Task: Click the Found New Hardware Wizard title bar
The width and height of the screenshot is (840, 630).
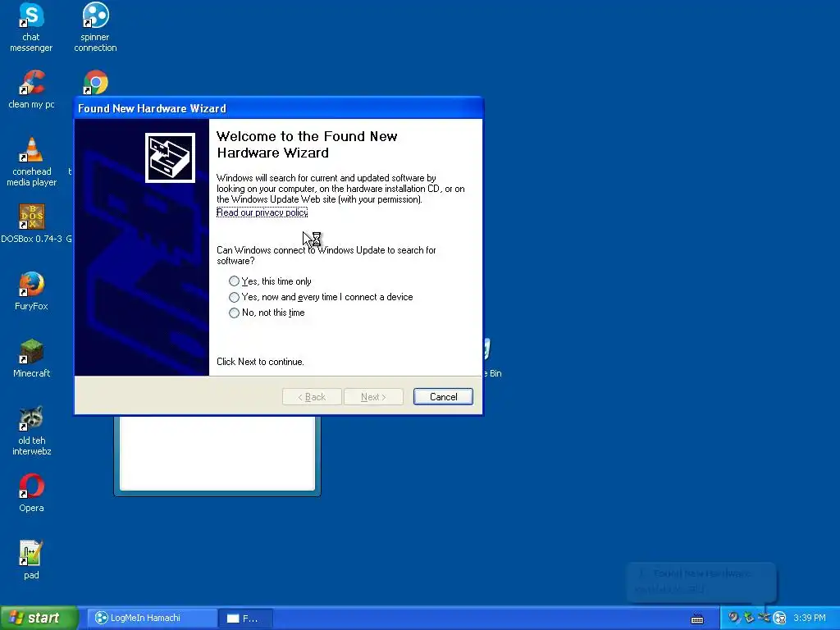Action: point(279,108)
